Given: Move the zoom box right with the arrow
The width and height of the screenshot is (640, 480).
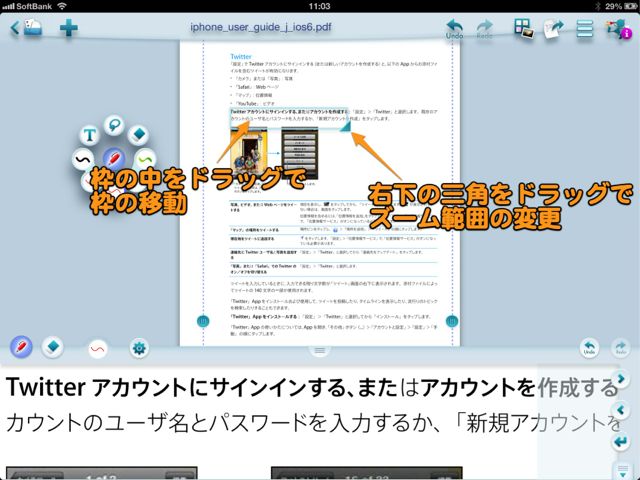Looking at the screenshot, I should [621, 379].
